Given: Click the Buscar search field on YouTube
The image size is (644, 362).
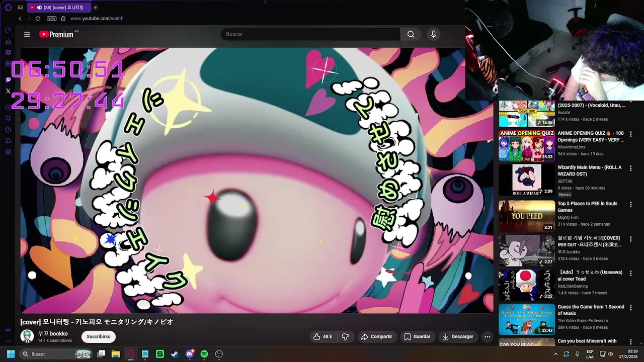Looking at the screenshot, I should (310, 34).
